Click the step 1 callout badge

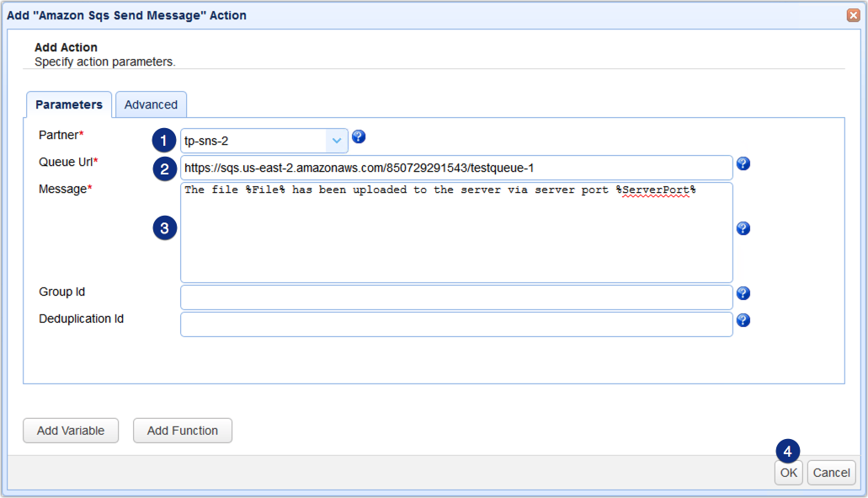coord(164,140)
